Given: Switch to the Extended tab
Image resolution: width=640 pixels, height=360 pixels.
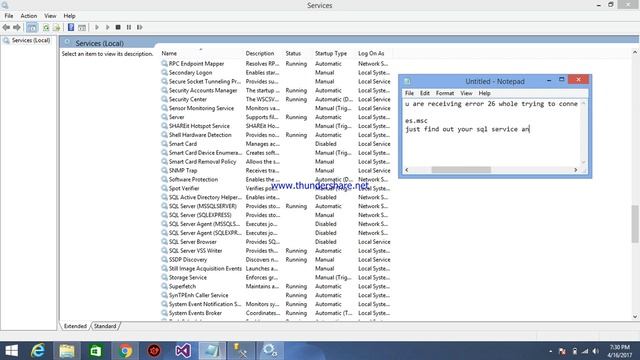Looking at the screenshot, I should 75,326.
